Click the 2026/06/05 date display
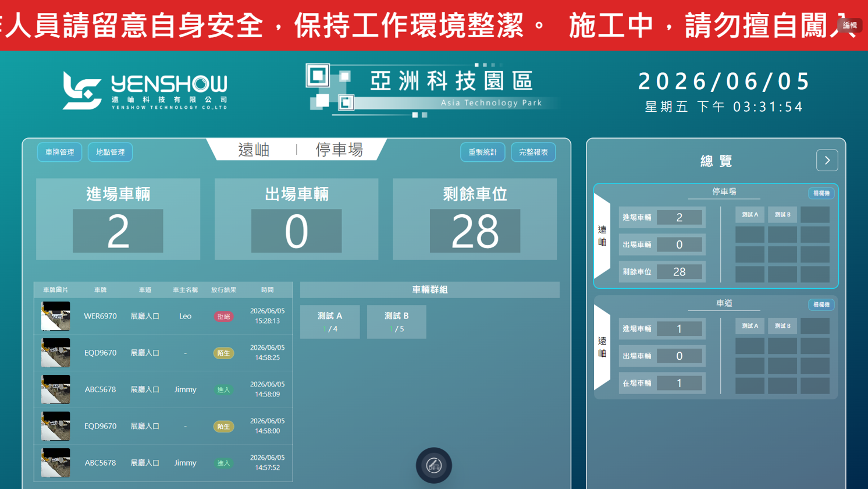Screen dimensions: 868x489 (724, 81)
